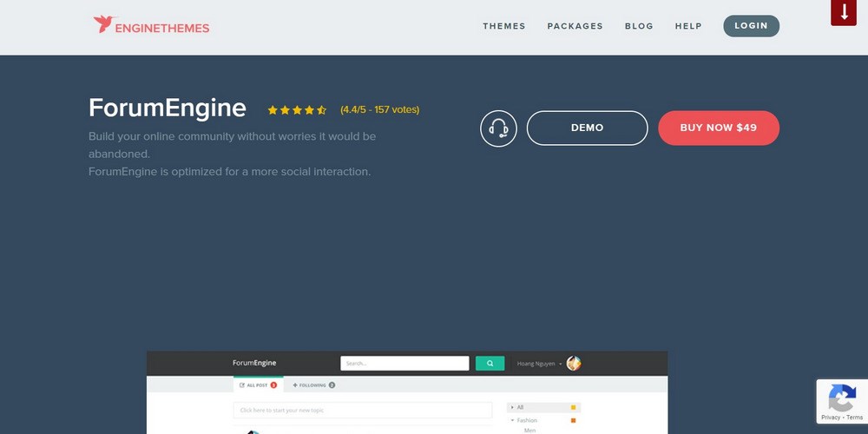
Task: Click the green search magnifier button
Action: pos(490,363)
